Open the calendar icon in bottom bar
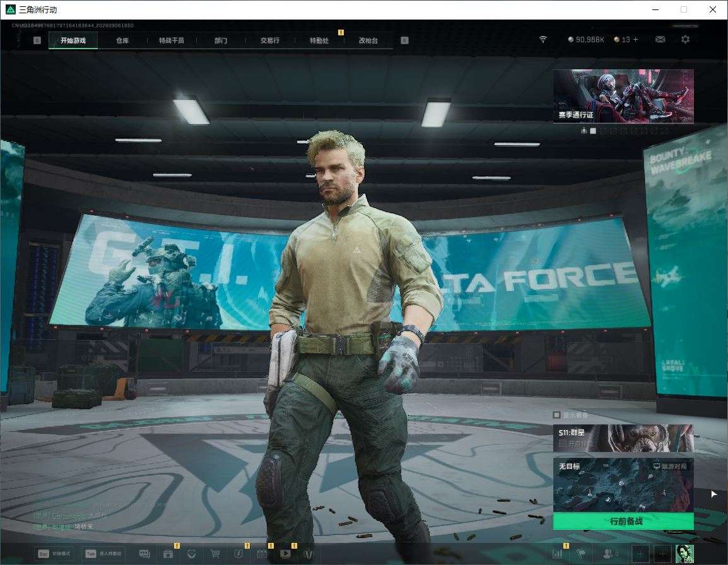This screenshot has width=728, height=565. 262,554
